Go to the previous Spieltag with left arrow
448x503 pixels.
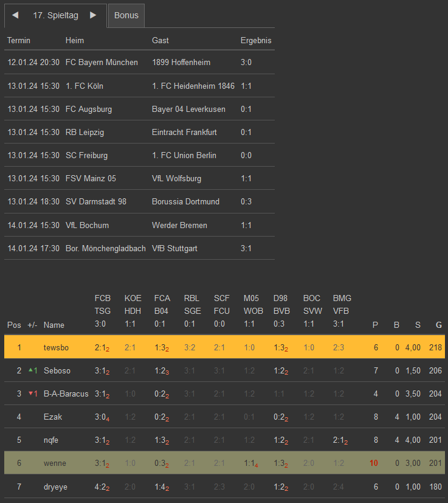coord(15,15)
